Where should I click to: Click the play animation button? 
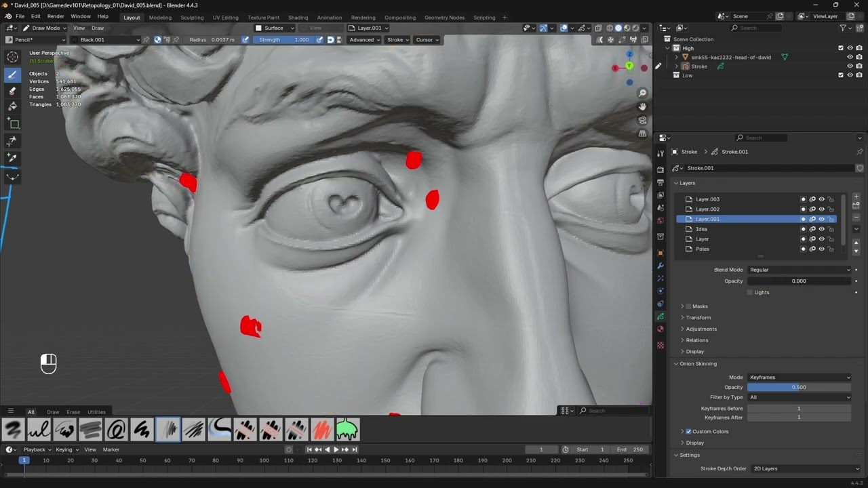click(x=336, y=449)
